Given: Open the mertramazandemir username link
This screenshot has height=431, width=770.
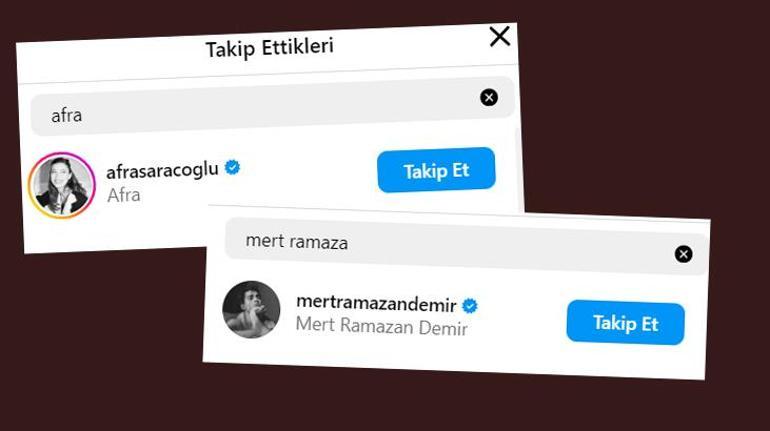Looking at the screenshot, I should (377, 304).
